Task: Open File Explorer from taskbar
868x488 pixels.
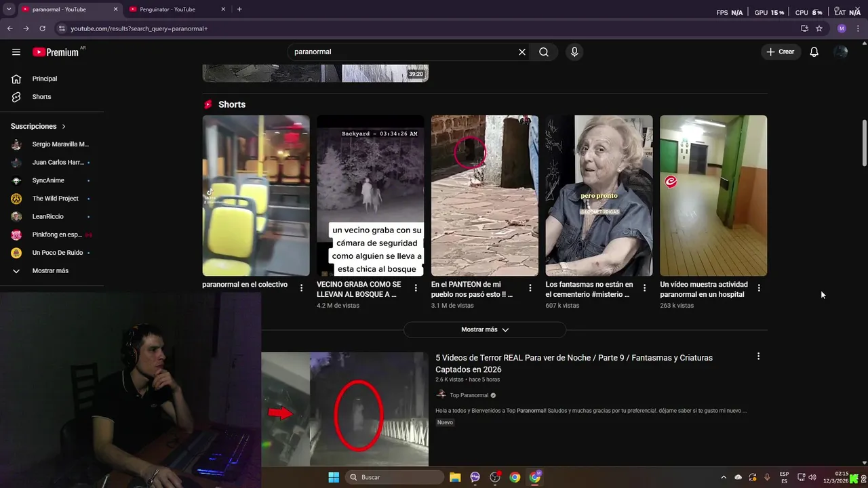Action: click(x=455, y=477)
